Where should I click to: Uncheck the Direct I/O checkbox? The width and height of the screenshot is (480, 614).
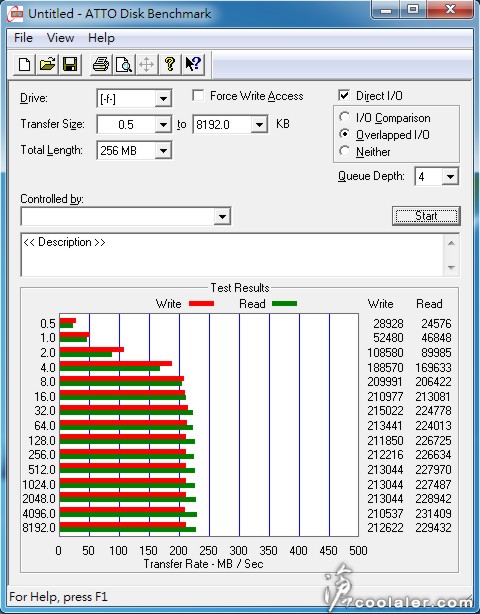pyautogui.click(x=344, y=95)
